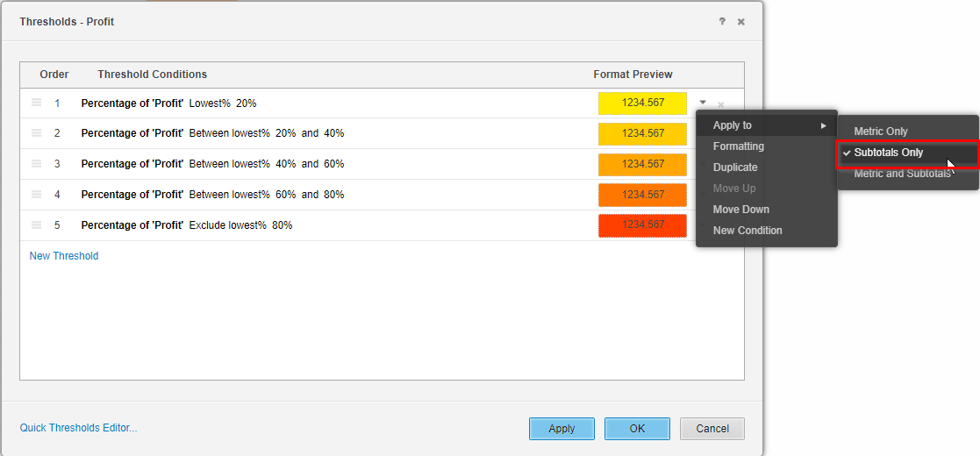
Task: Expand the Apply to submenu
Action: pos(767,125)
